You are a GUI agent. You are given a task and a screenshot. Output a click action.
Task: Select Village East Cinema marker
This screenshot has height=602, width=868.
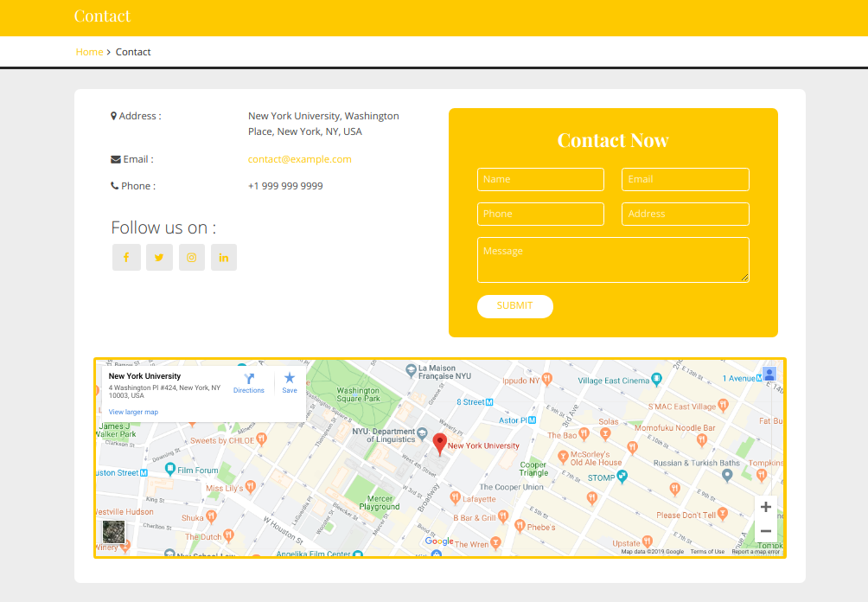pos(656,379)
